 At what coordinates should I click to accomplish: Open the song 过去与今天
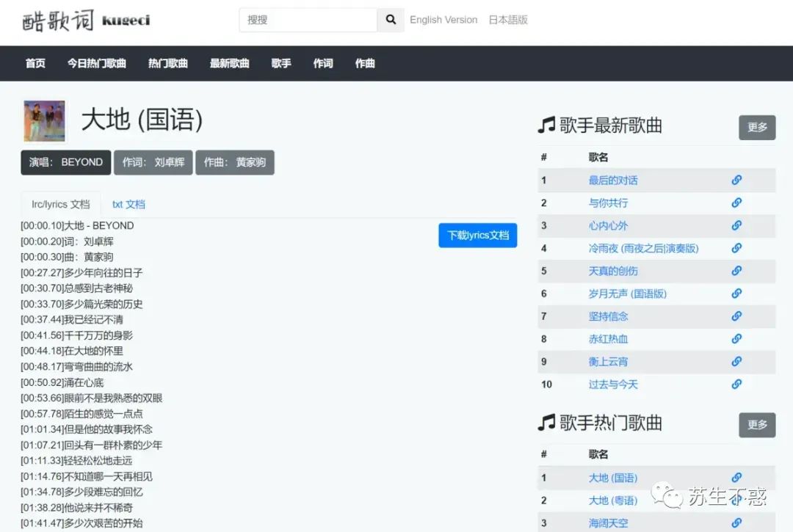pyautogui.click(x=613, y=385)
